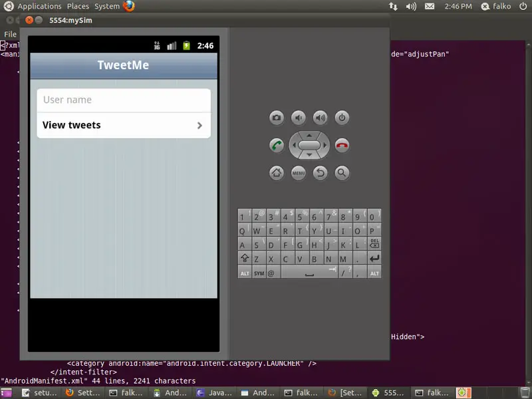Click the P key on emulator keyboard

[x=374, y=229]
